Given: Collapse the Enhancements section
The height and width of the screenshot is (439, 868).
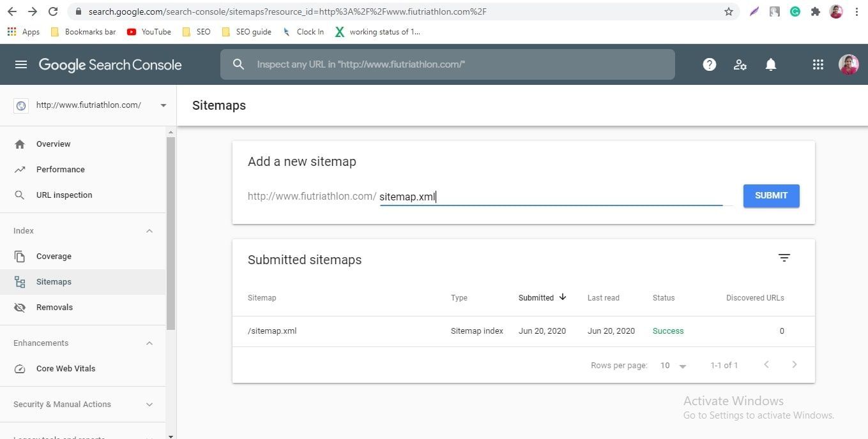Looking at the screenshot, I should (x=149, y=343).
